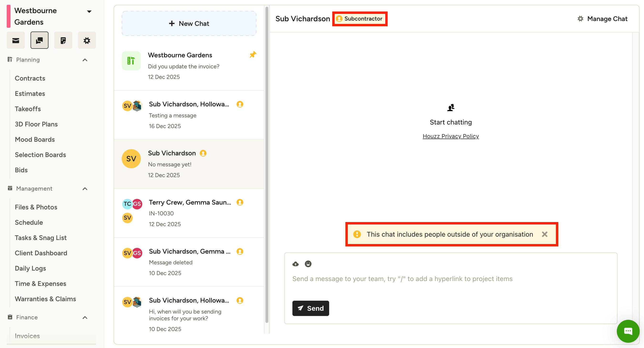Open the notes icon in sidebar toolbar
Viewport: 644px width, 348px height.
pos(63,40)
